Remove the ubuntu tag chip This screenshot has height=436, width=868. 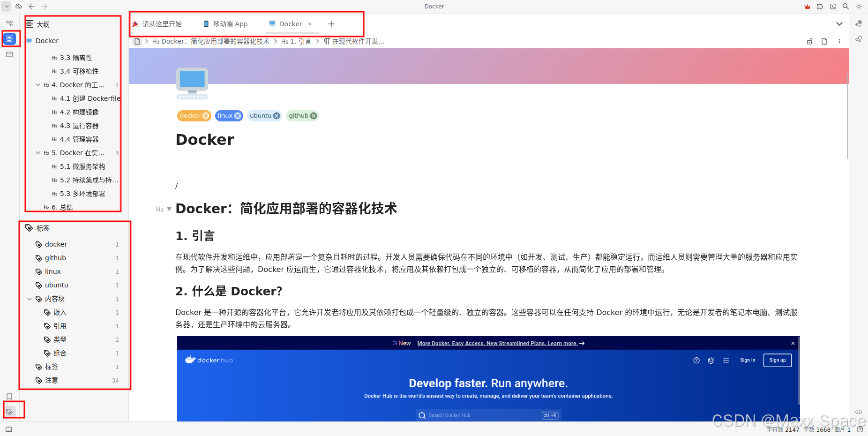click(x=276, y=116)
